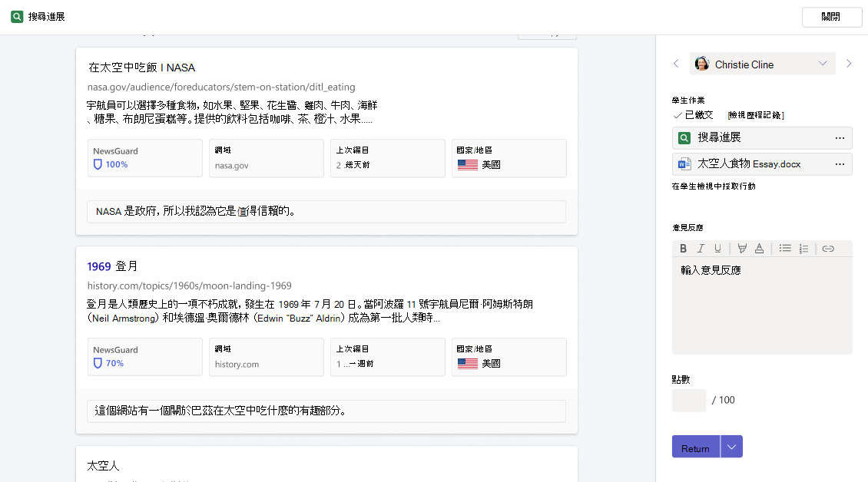Close the view with the 關閉 button
The image size is (868, 482).
click(831, 17)
